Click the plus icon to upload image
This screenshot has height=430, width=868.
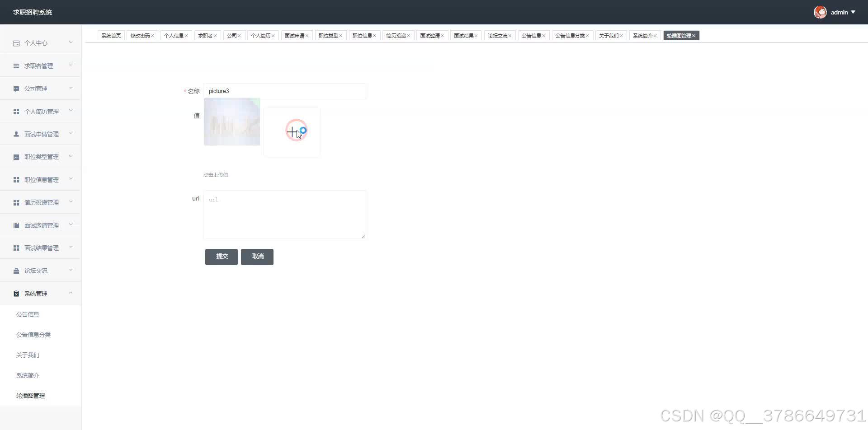point(292,132)
